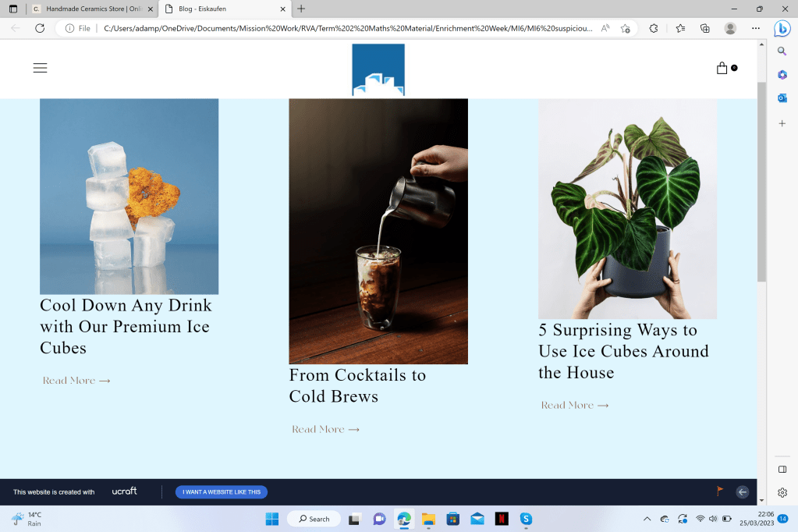Open a new browser tab
798x532 pixels.
coord(301,9)
